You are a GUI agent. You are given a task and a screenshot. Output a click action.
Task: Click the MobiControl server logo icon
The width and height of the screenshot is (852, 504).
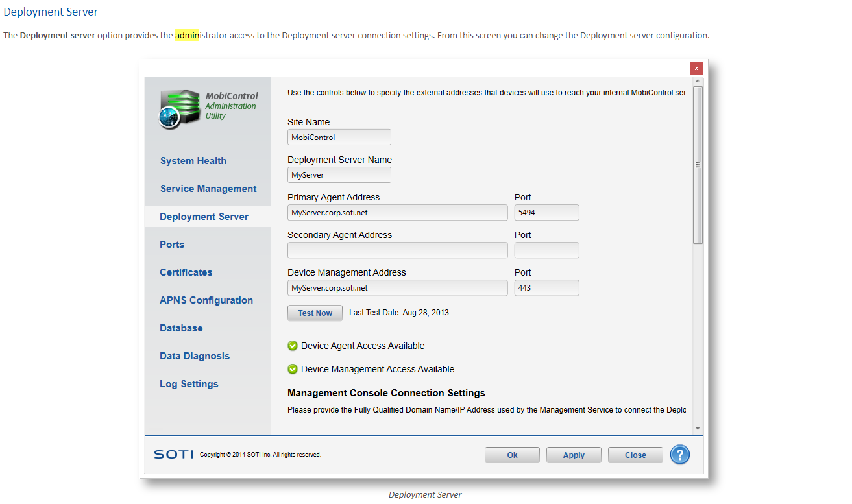178,109
